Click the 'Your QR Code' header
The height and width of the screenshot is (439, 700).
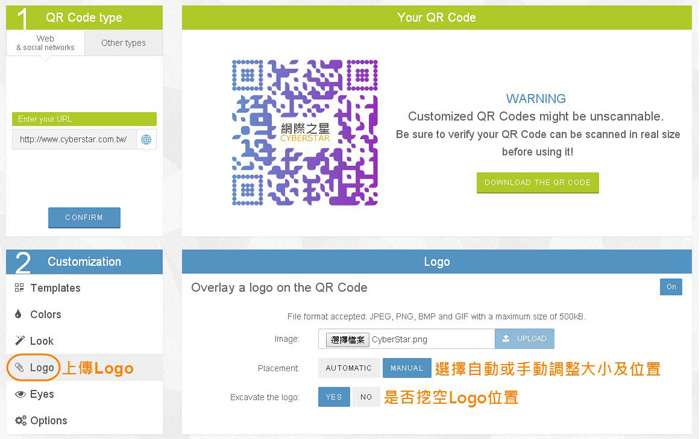coord(437,17)
